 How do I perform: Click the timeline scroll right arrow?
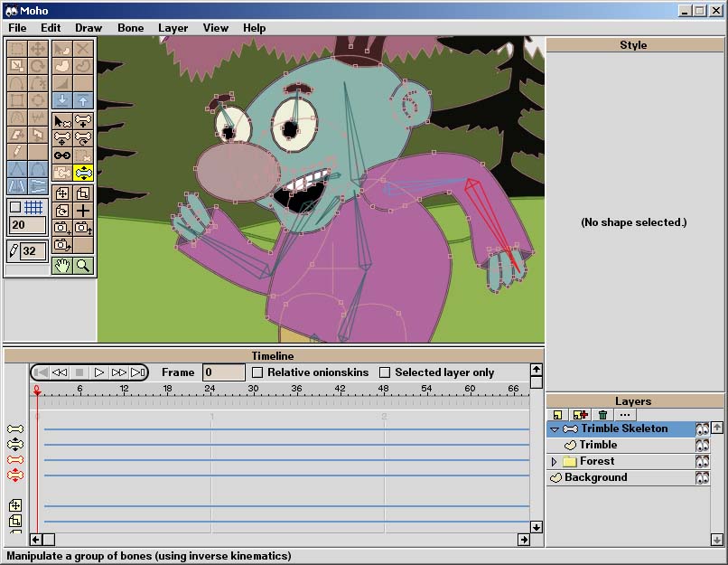(x=524, y=540)
